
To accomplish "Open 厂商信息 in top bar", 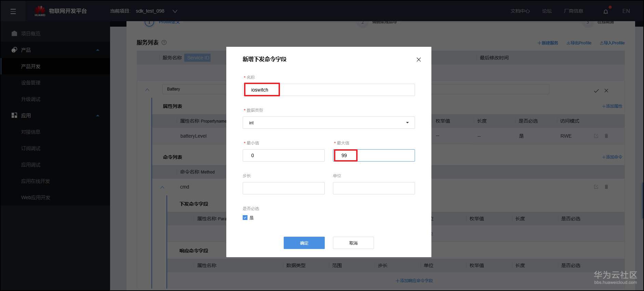I will [573, 11].
